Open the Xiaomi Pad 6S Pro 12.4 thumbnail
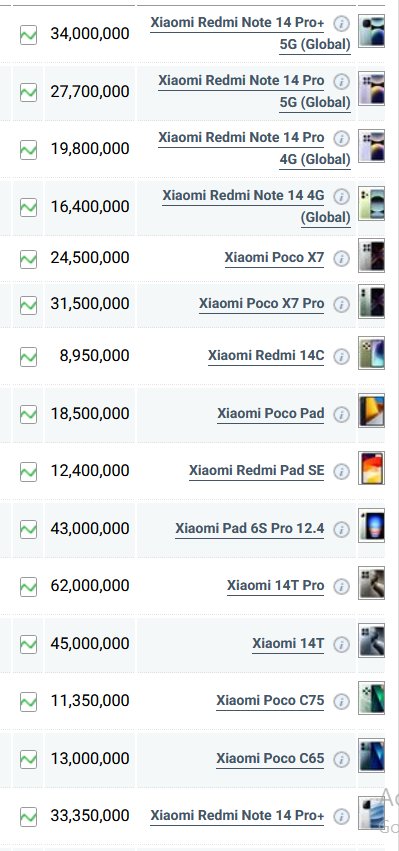Screen dimensions: 399x851 371,525
